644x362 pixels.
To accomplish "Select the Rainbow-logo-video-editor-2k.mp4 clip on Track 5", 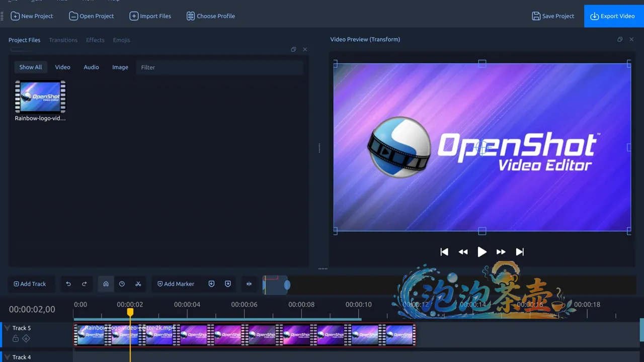I will [x=245, y=334].
